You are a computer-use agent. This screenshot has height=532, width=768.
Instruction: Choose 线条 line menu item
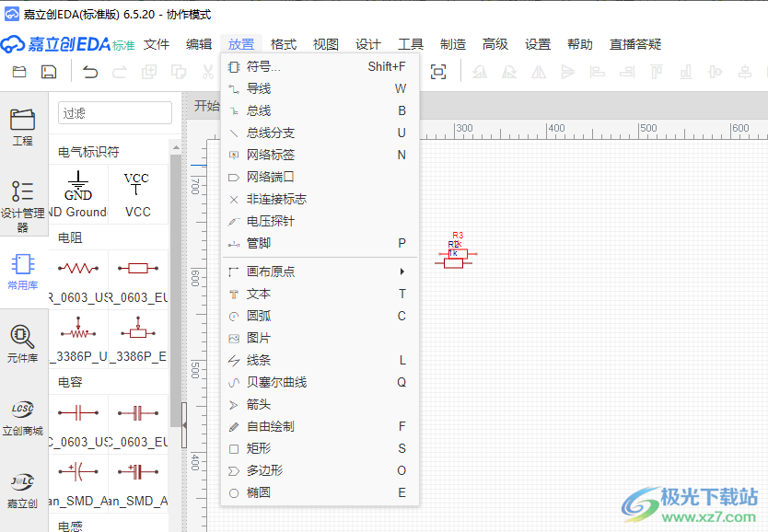tap(320, 360)
